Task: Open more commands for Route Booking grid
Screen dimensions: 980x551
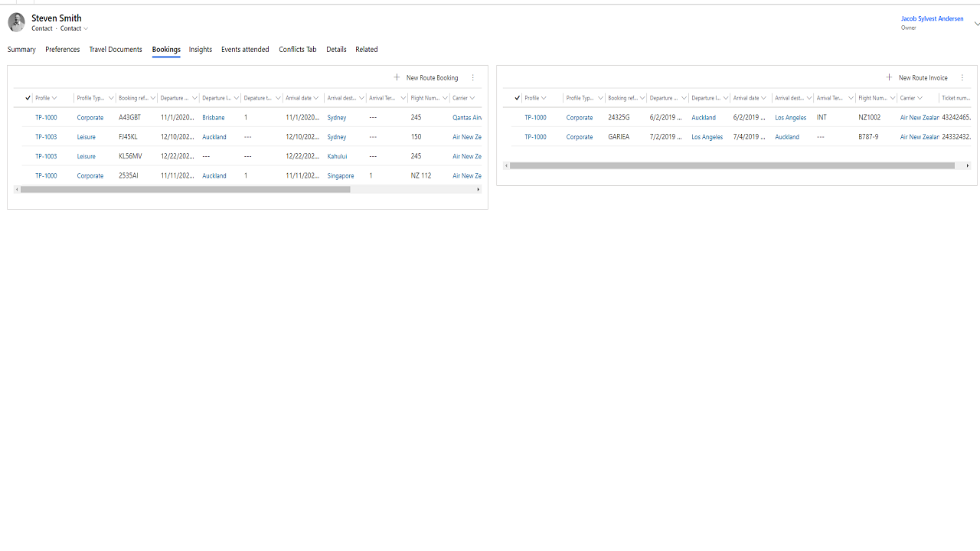Action: click(x=473, y=77)
